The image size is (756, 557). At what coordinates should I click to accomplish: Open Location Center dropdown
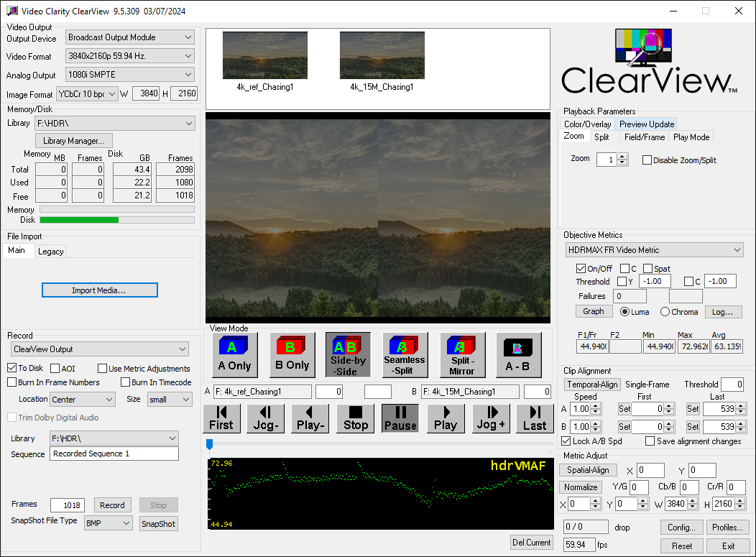click(83, 400)
